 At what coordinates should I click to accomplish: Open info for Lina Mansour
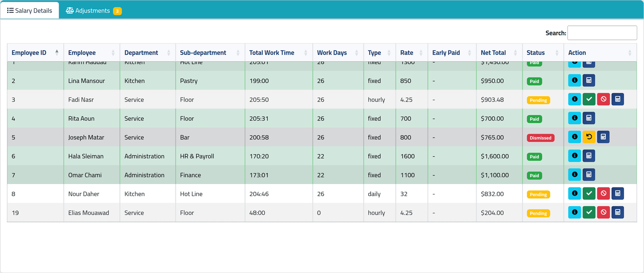[574, 80]
